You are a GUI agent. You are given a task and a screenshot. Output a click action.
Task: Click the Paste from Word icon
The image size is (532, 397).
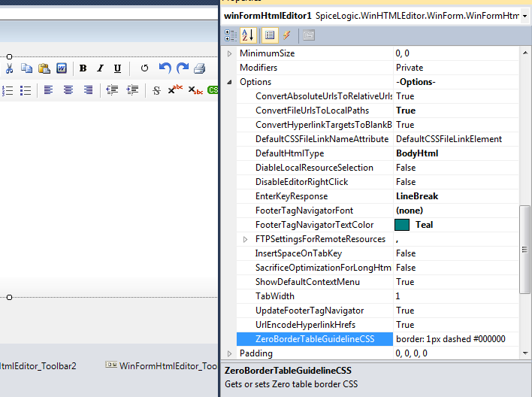[x=62, y=68]
